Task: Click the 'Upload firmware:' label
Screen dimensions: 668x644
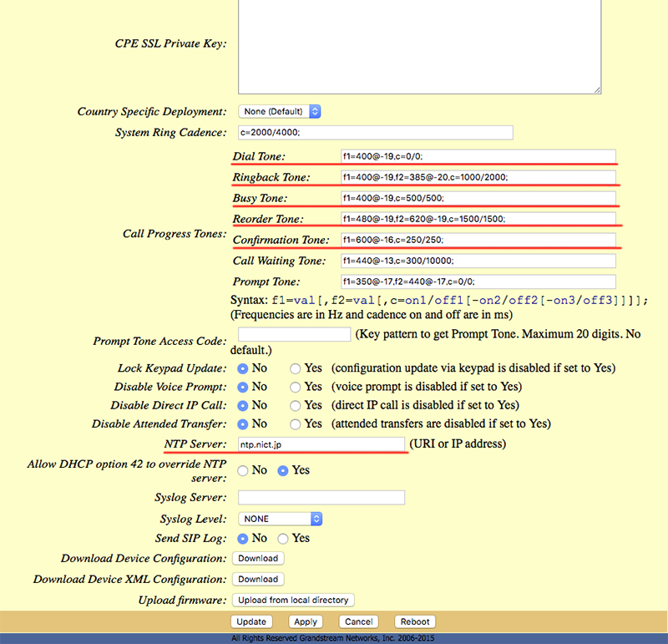Action: (x=182, y=600)
